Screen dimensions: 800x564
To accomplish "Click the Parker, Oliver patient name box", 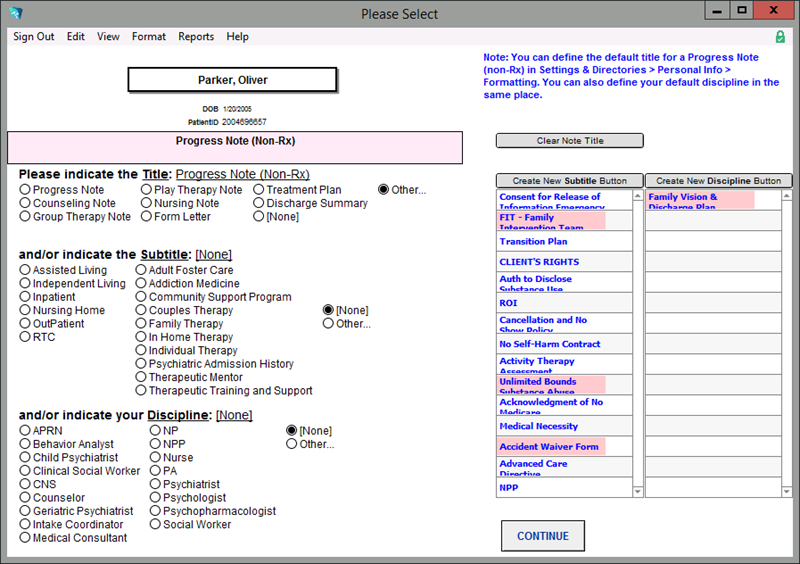I will point(232,80).
